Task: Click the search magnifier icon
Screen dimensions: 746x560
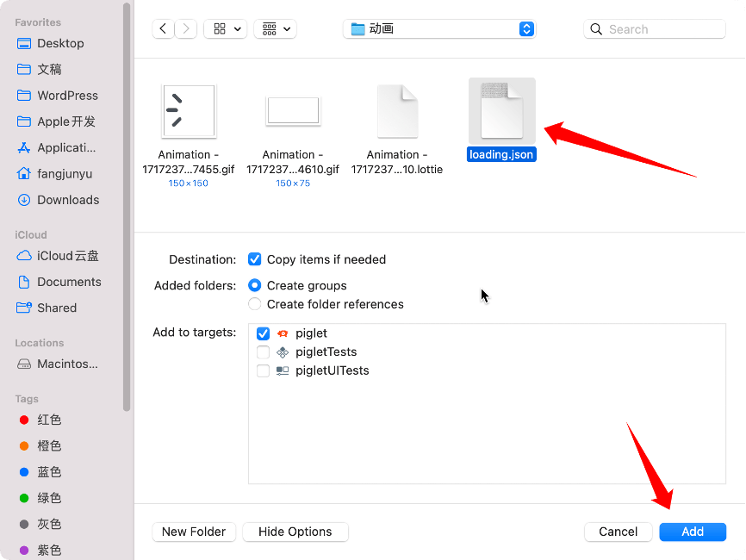Action: click(596, 29)
